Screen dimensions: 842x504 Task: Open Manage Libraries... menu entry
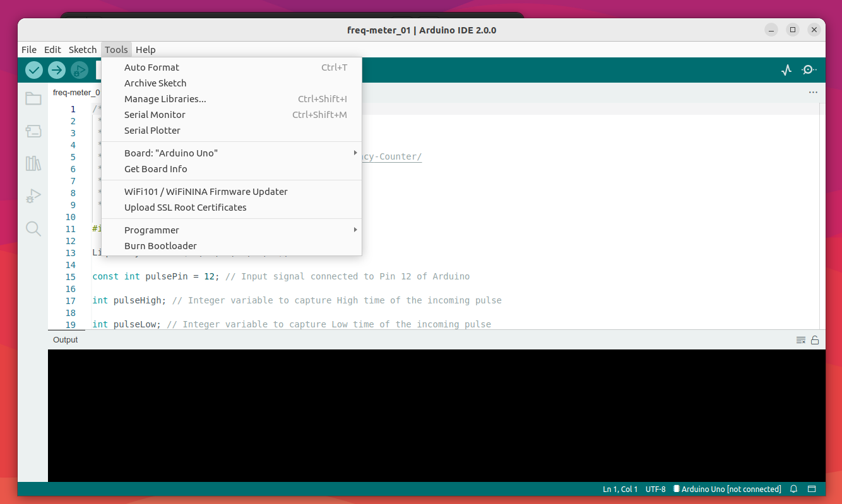click(232, 99)
